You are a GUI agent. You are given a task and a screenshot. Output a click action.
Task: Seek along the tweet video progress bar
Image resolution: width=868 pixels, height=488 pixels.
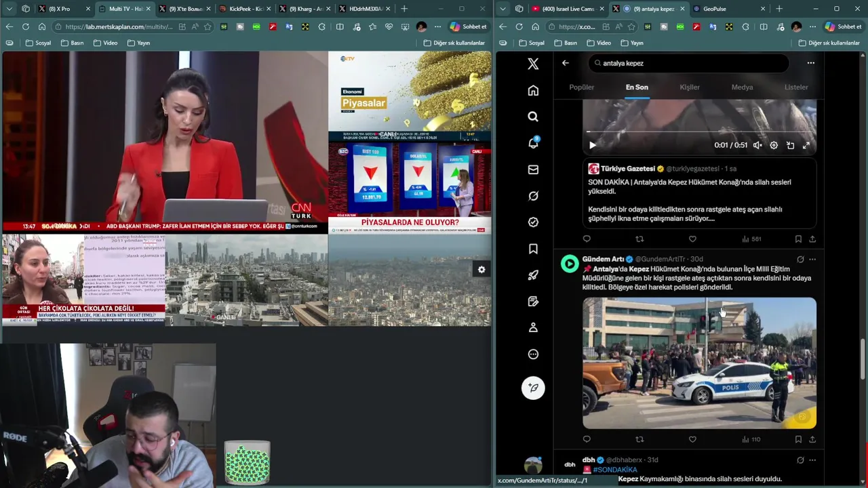(x=699, y=131)
